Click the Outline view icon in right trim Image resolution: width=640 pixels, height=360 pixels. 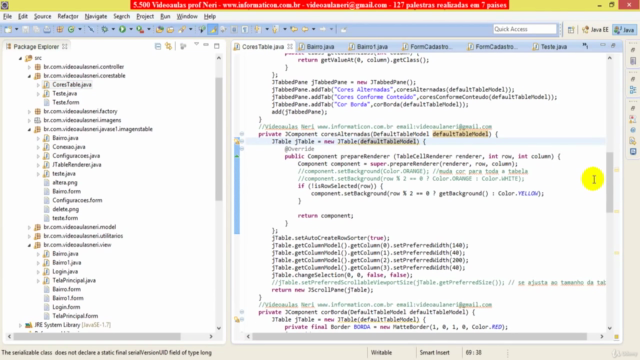[633, 89]
